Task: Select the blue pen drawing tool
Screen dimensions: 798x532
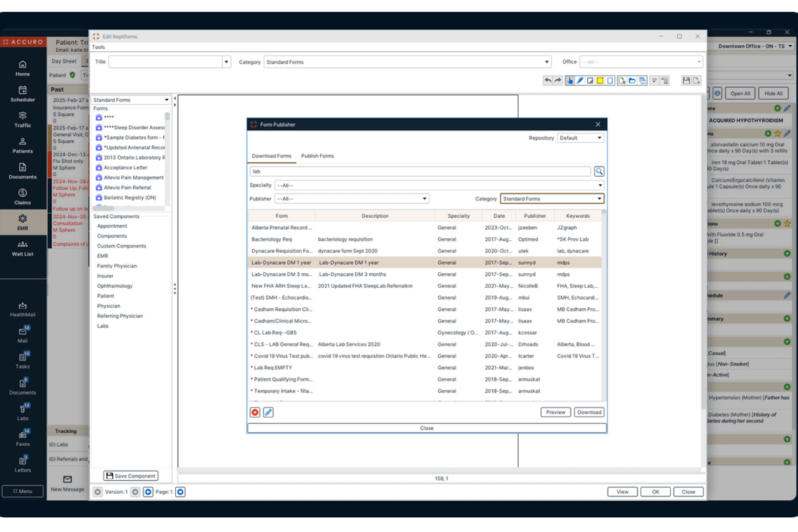Action: pyautogui.click(x=580, y=80)
